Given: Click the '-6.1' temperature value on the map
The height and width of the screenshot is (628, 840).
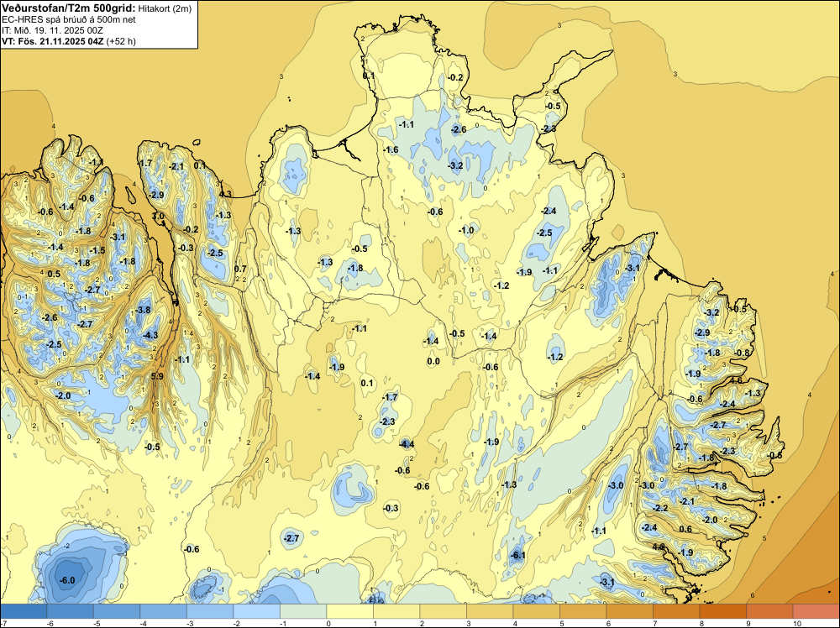Looking at the screenshot, I should 518,555.
